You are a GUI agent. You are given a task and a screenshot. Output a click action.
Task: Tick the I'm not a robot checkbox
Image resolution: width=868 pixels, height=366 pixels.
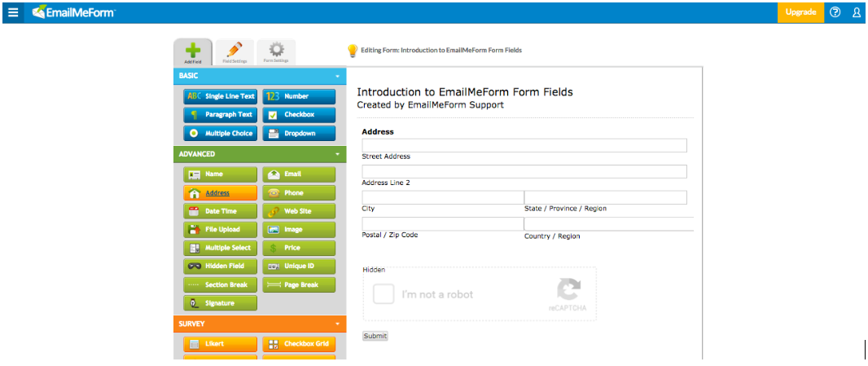(x=384, y=294)
